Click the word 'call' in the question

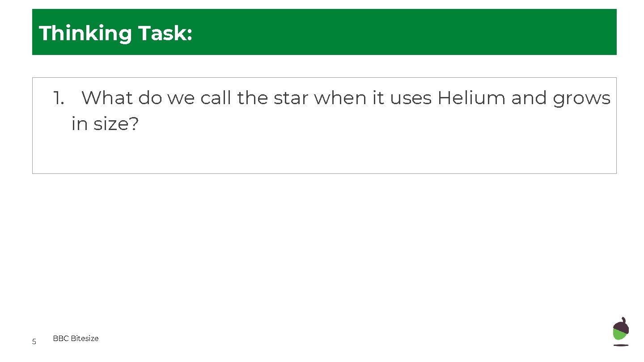216,98
